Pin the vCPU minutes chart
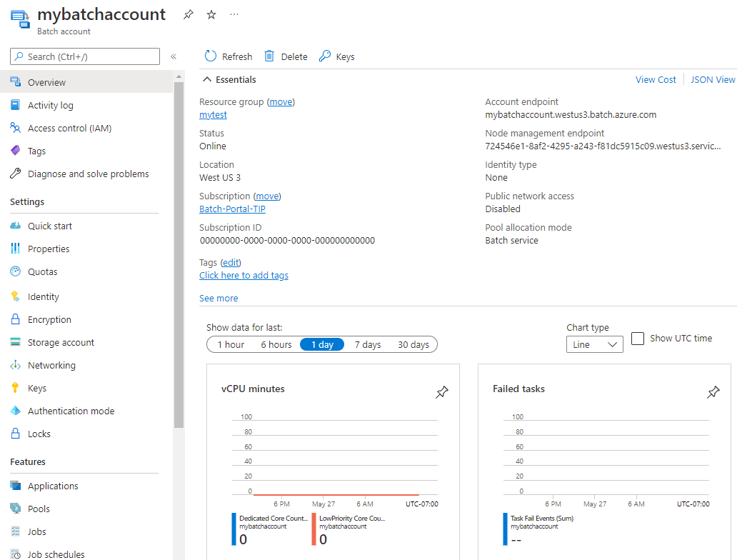Image resolution: width=737 pixels, height=560 pixels. tap(441, 392)
